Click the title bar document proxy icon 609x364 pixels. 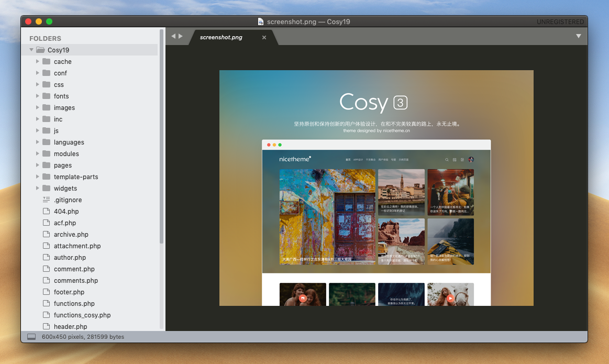click(261, 22)
